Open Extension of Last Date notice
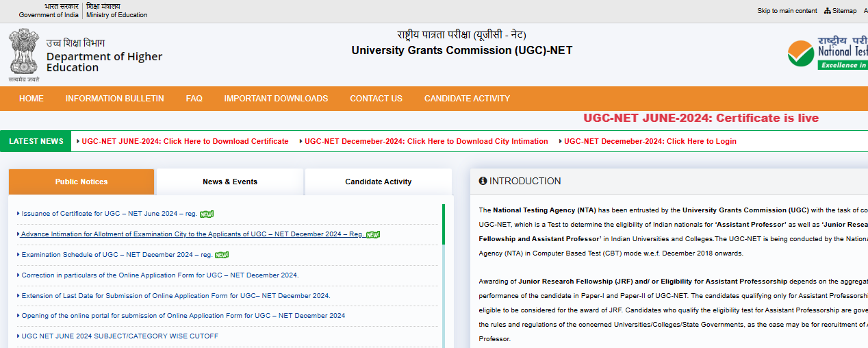The image size is (868, 348). pos(176,296)
